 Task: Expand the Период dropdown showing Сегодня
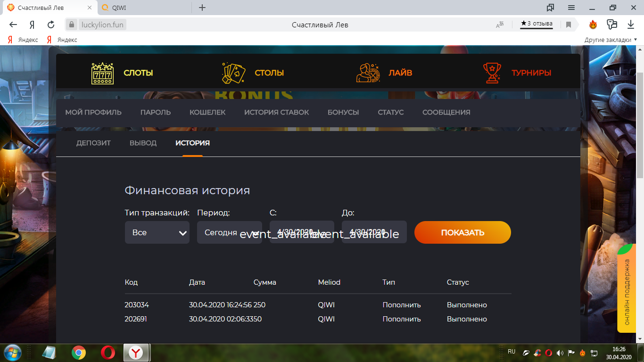(230, 232)
